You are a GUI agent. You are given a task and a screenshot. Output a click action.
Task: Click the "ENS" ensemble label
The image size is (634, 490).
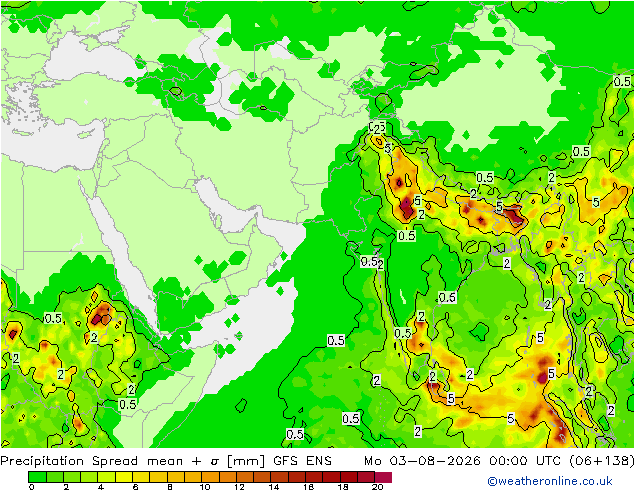tap(319, 461)
